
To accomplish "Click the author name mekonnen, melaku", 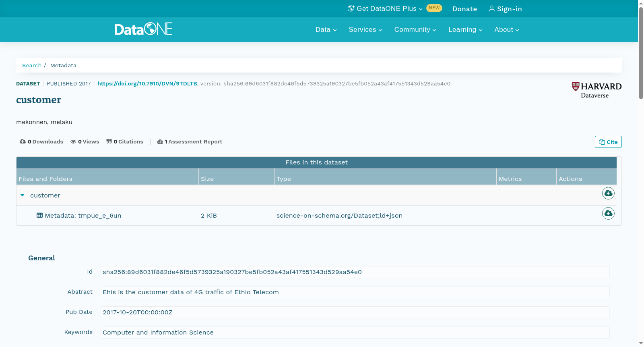I will click(x=44, y=122).
